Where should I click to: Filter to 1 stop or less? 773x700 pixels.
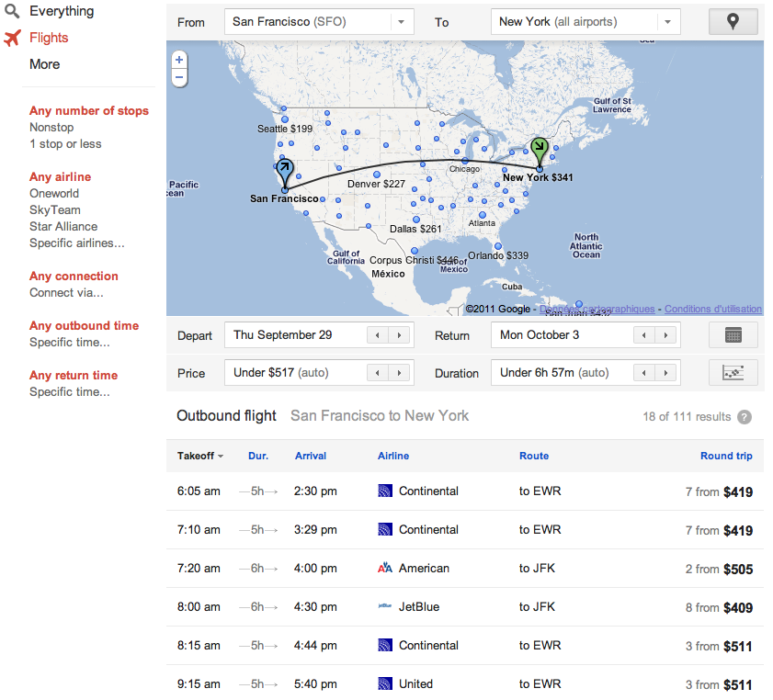(x=65, y=144)
